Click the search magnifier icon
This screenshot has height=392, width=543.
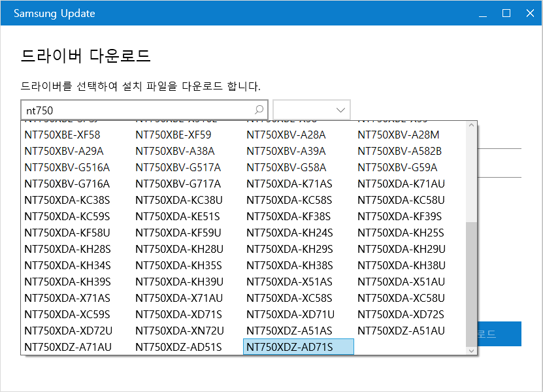[x=259, y=110]
